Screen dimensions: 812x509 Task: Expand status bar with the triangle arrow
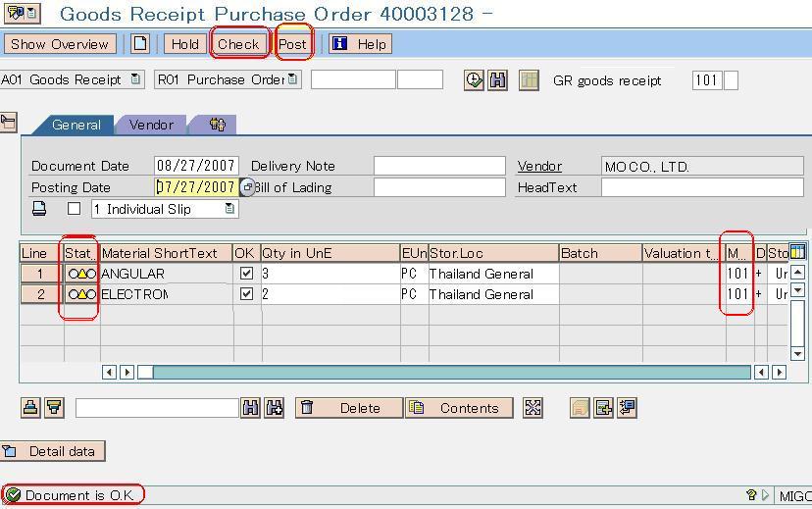click(x=765, y=495)
